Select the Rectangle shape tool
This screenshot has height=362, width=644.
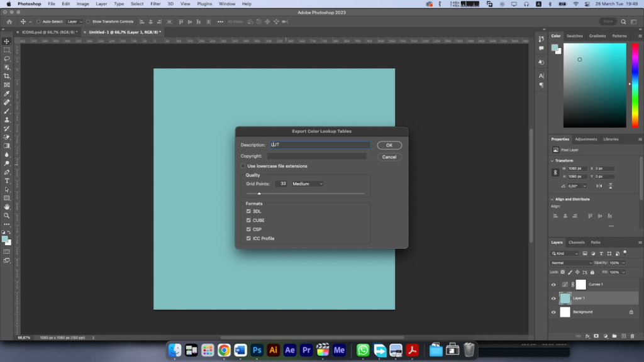point(6,198)
